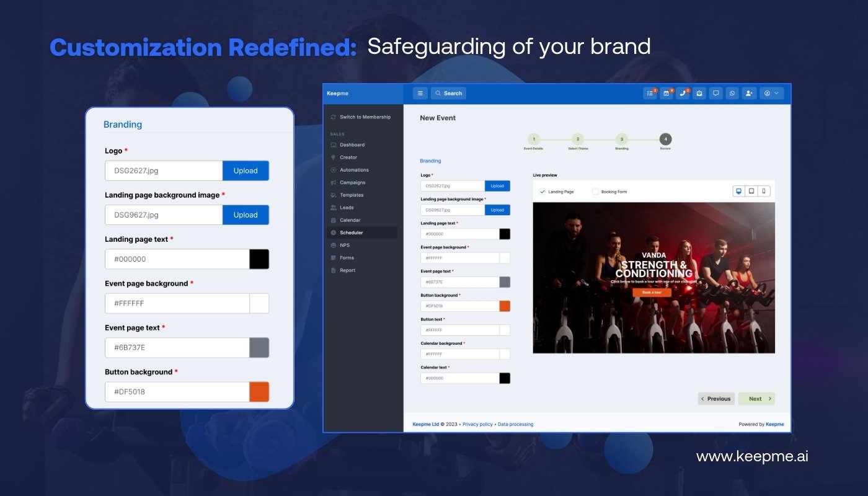Click the Next button
Screen dimensions: 868x496
coord(756,399)
